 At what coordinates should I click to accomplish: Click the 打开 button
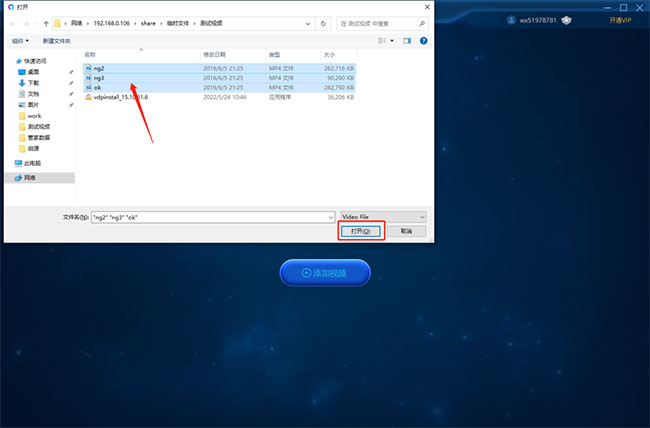[361, 231]
